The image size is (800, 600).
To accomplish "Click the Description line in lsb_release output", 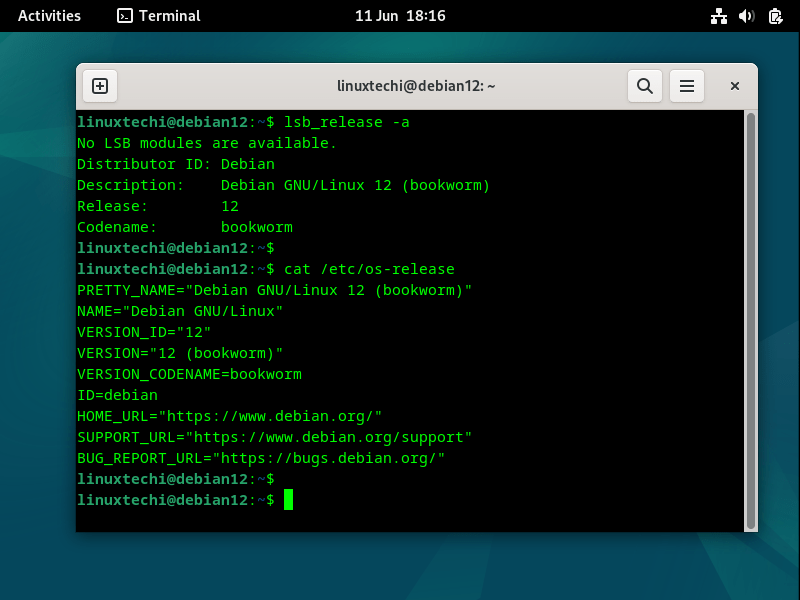I will coord(283,185).
